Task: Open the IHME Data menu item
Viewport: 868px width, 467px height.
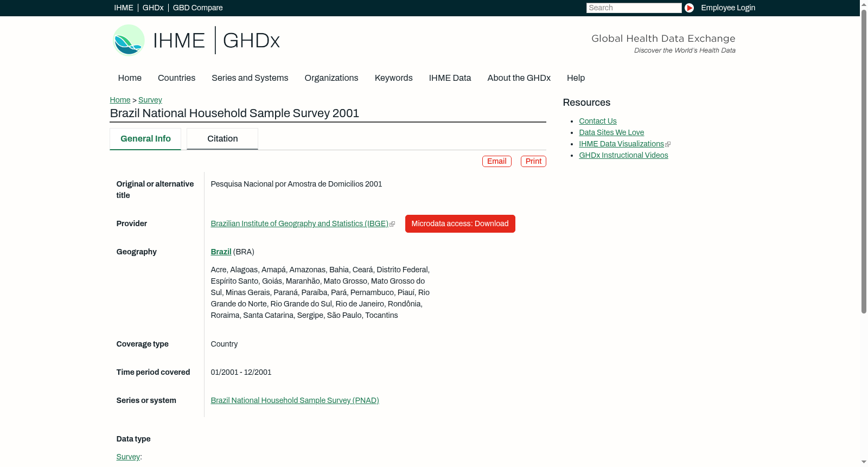Action: pos(450,78)
